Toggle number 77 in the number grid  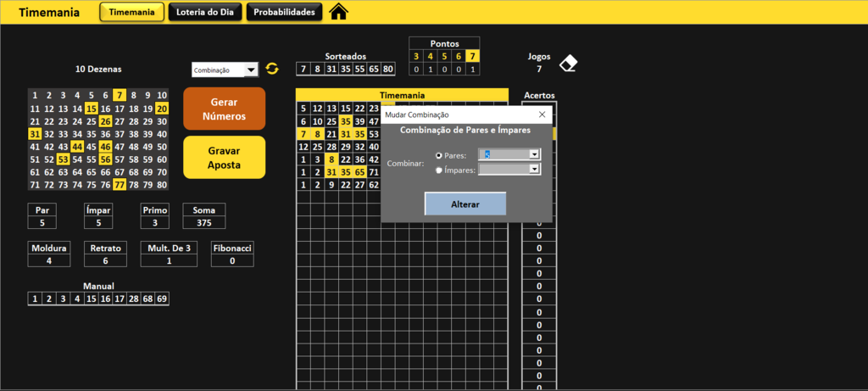tap(119, 185)
